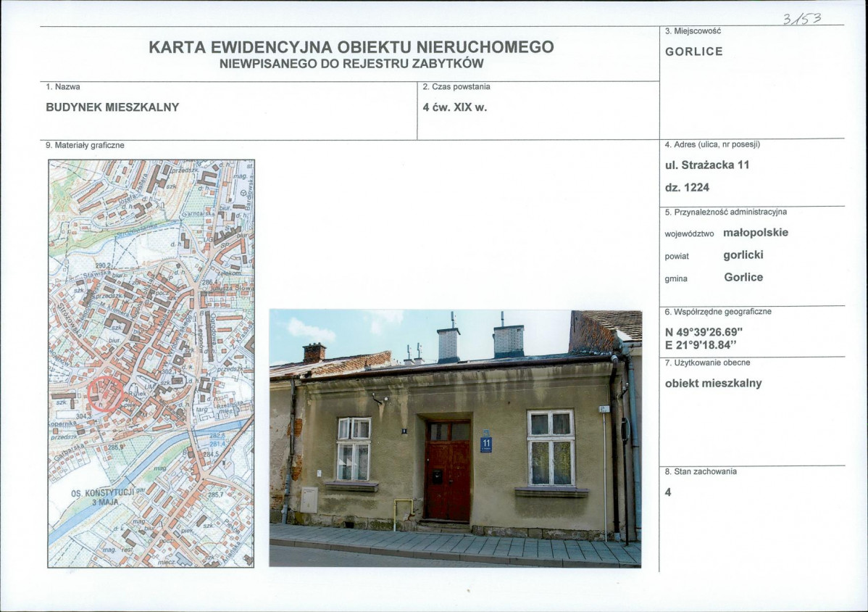Click the parcel number 'dz. 1224'

pos(687,188)
